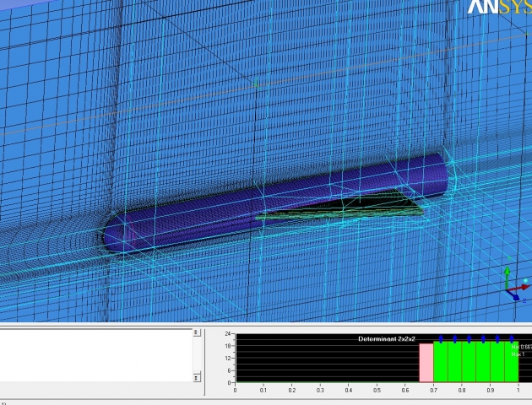Image resolution: width=532 pixels, height=405 pixels.
Task: Select the green histogram bar from 0.7 to 0.75
Action: coord(439,361)
